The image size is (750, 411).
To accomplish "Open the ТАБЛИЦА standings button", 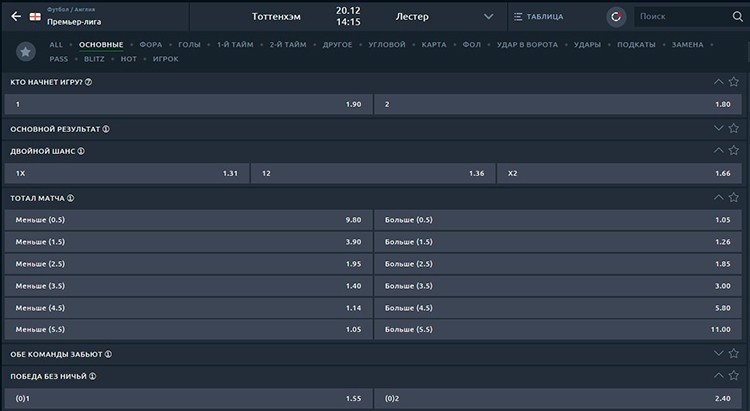I will 539,17.
